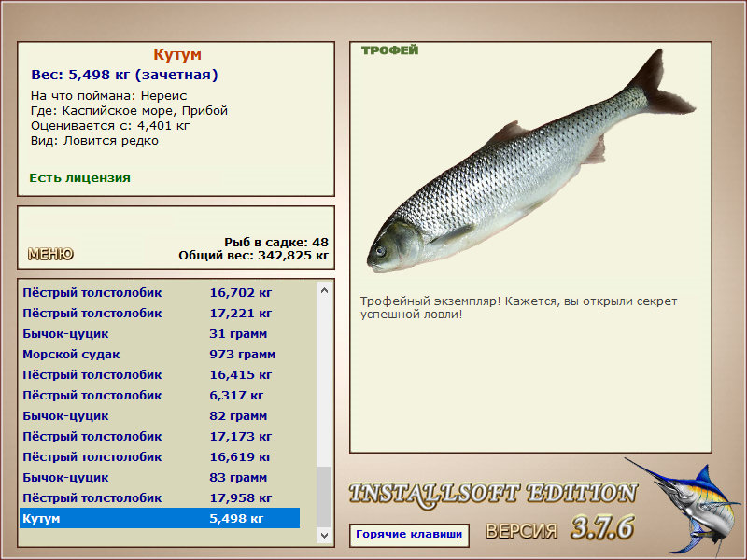Select Бычок-цуцик 82 грамм row
Image resolution: width=747 pixels, height=560 pixels.
coord(160,415)
